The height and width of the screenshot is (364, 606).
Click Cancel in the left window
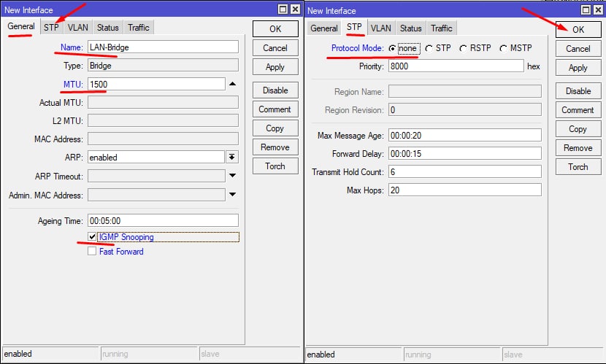click(275, 48)
